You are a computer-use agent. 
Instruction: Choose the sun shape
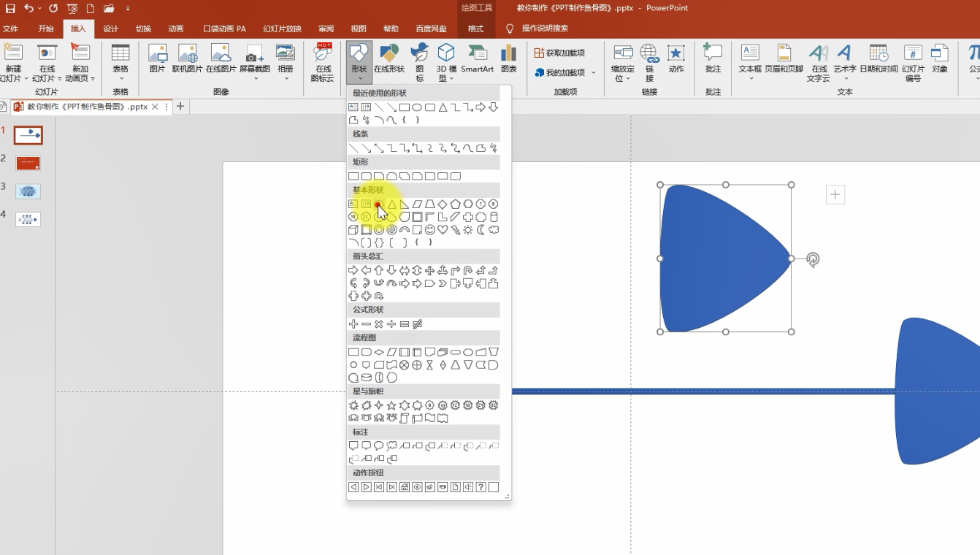pos(468,230)
